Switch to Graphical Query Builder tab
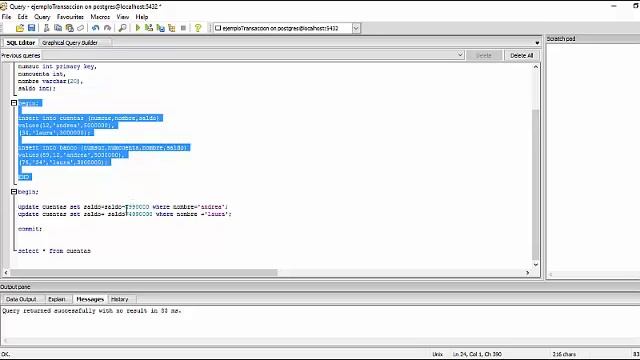 [x=70, y=43]
